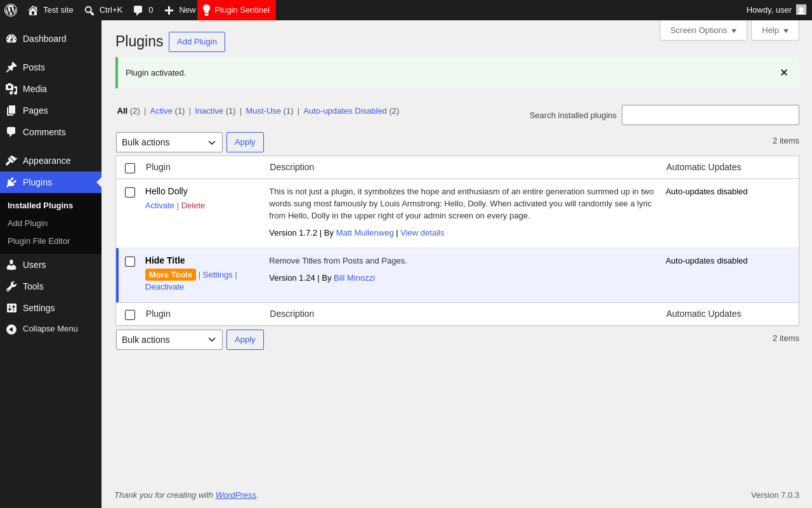Click the plus icon beside New
The width and height of the screenshot is (812, 508).
(x=169, y=10)
